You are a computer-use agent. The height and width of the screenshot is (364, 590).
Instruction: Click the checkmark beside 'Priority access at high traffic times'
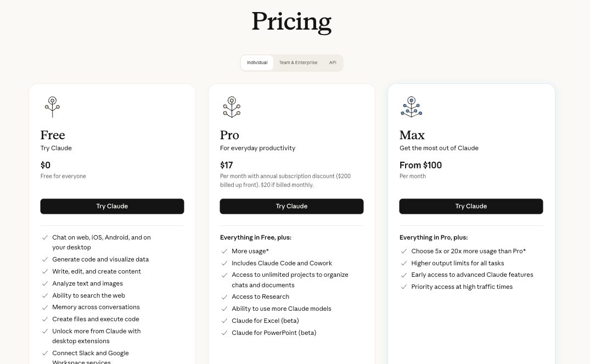pos(404,287)
